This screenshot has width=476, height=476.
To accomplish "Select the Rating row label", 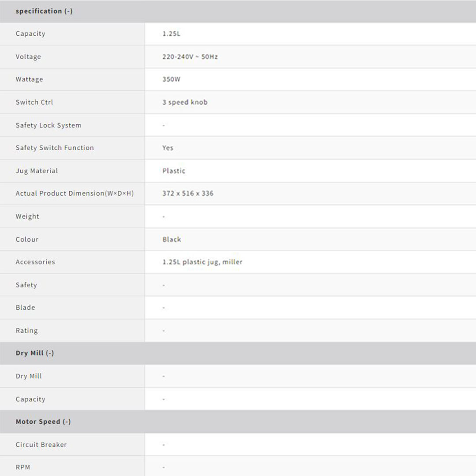I will pos(26,331).
